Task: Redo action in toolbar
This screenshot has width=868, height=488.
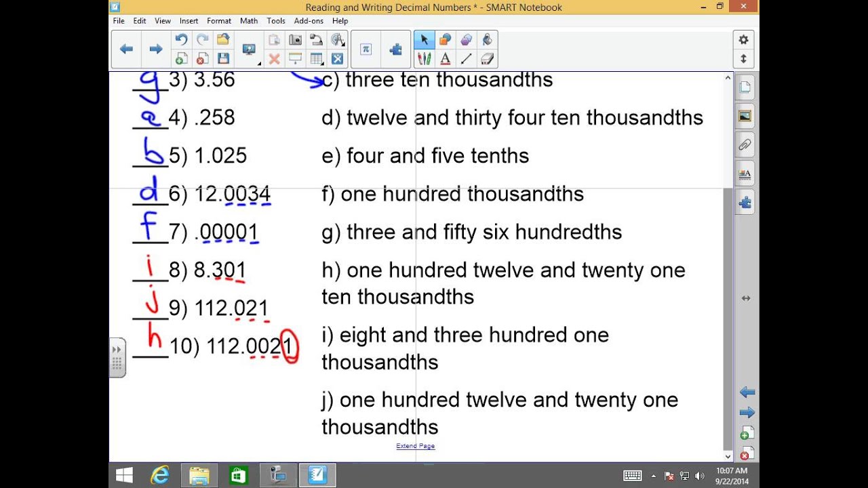Action: (202, 40)
